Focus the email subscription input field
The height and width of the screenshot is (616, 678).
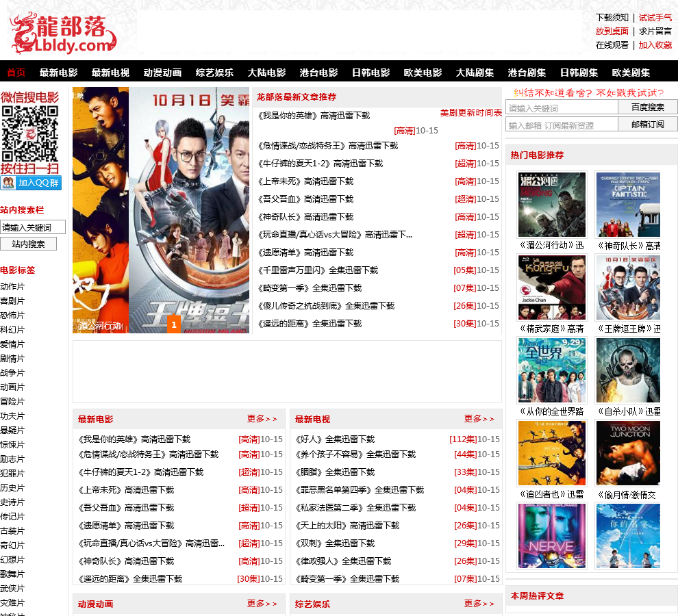click(562, 125)
